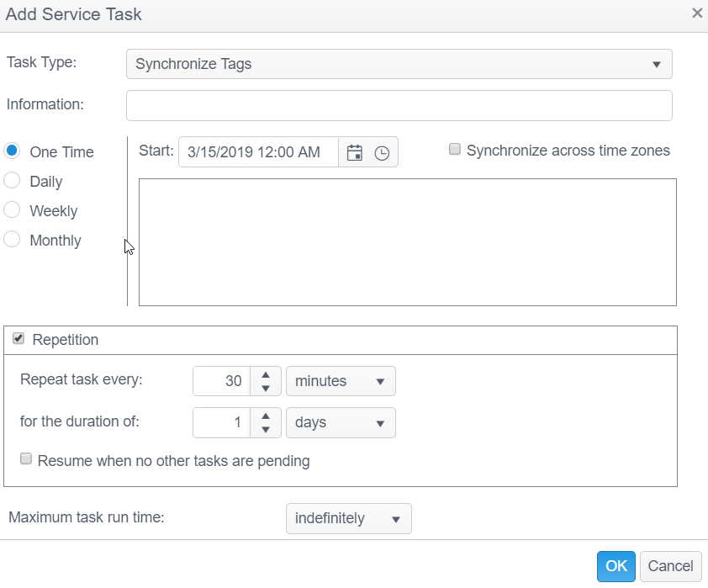The image size is (708, 588).
Task: Increase the repeat interval with up arrow
Action: (266, 375)
